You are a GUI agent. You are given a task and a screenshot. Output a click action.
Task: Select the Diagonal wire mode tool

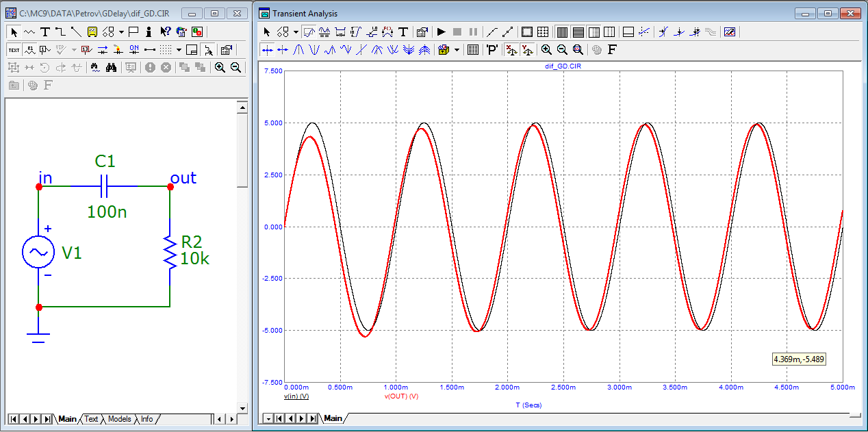[x=75, y=31]
